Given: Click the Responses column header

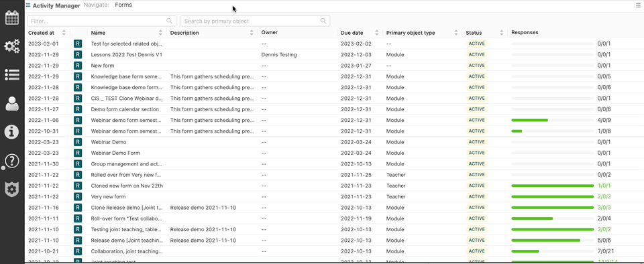Looking at the screenshot, I should pyautogui.click(x=525, y=32).
